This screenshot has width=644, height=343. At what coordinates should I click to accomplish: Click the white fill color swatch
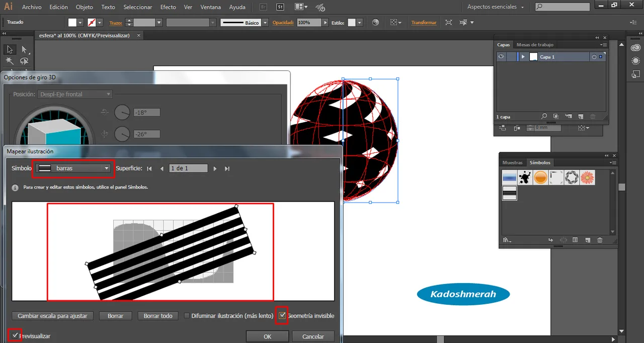point(72,23)
